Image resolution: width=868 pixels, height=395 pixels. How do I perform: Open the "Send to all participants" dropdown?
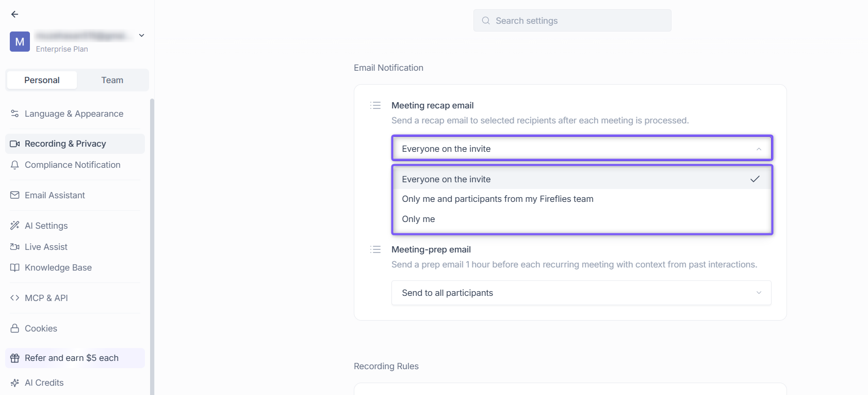582,293
